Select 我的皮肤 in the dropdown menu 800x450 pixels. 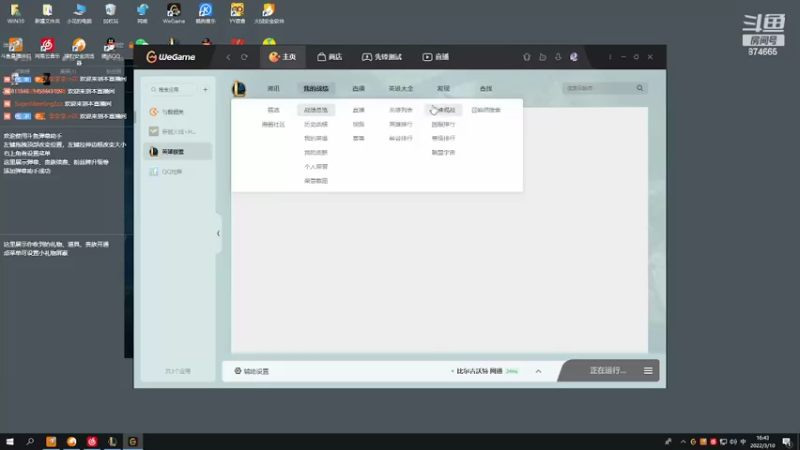(316, 153)
